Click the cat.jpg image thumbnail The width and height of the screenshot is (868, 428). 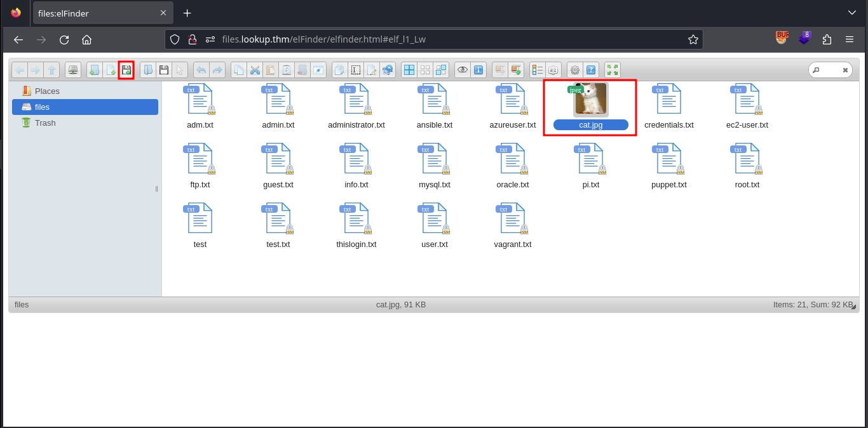pos(590,100)
